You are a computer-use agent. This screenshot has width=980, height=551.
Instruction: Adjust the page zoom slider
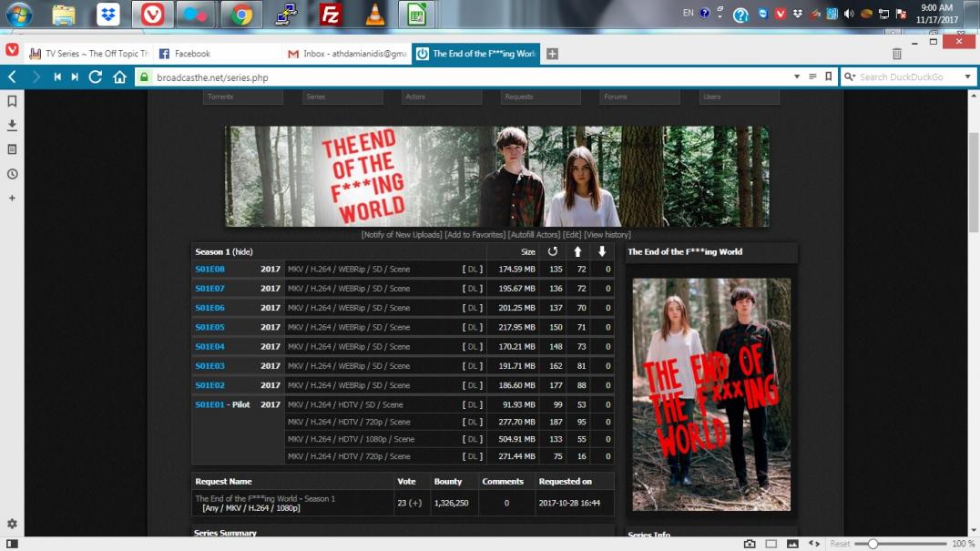873,544
